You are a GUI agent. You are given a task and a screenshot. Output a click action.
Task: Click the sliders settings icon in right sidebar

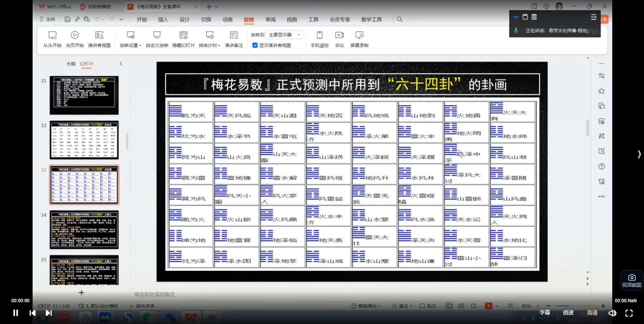click(601, 76)
